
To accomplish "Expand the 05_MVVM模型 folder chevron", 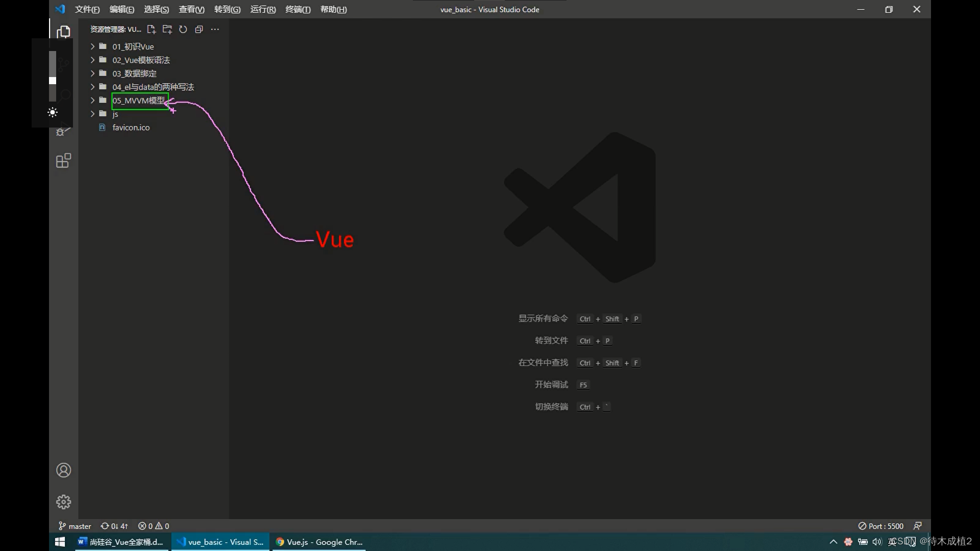I will [92, 101].
